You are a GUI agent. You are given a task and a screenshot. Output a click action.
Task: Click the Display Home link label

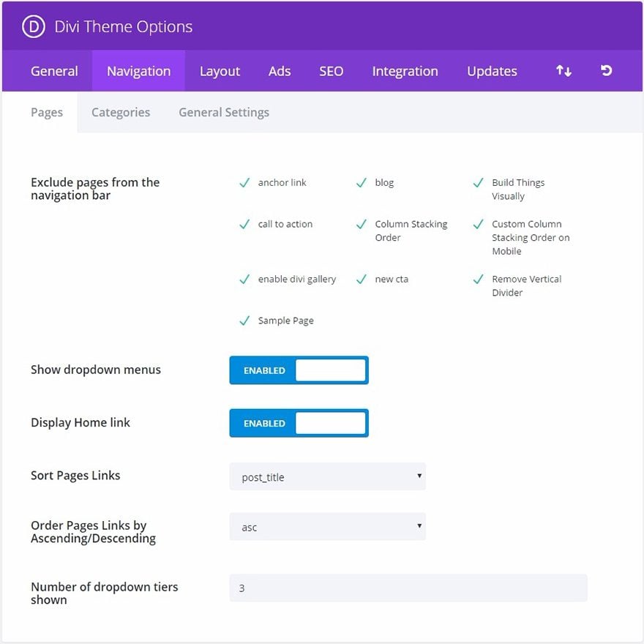(80, 422)
